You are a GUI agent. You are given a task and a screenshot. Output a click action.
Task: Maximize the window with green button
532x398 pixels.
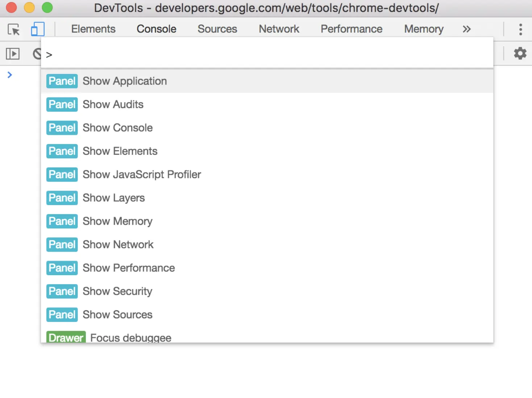point(47,8)
